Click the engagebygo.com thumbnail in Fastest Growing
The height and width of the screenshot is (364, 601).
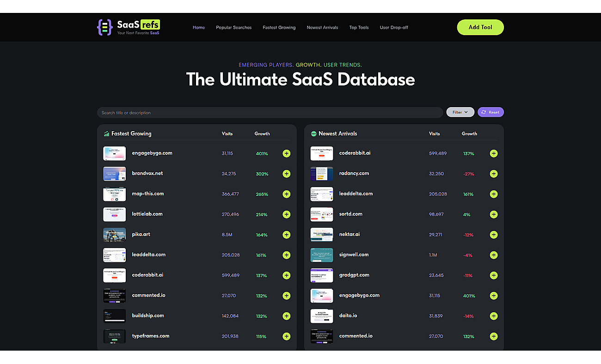(x=114, y=153)
